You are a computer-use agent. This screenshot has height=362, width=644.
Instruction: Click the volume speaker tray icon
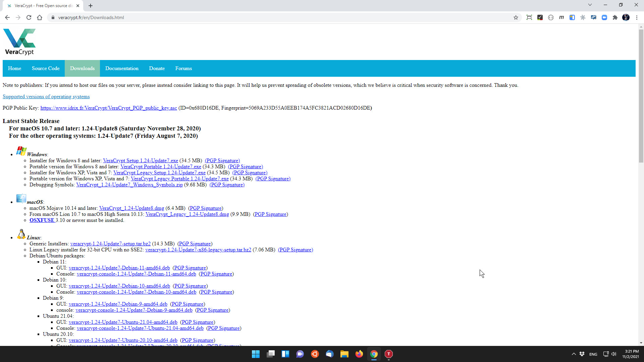[x=614, y=354]
